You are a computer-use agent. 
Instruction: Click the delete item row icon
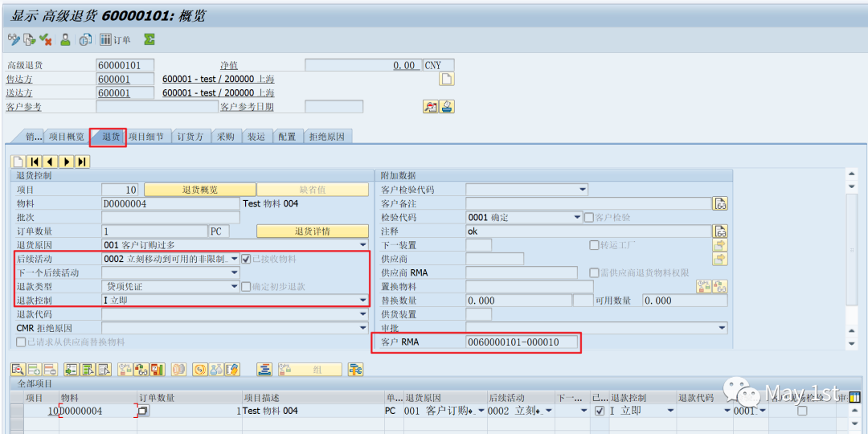[x=51, y=369]
